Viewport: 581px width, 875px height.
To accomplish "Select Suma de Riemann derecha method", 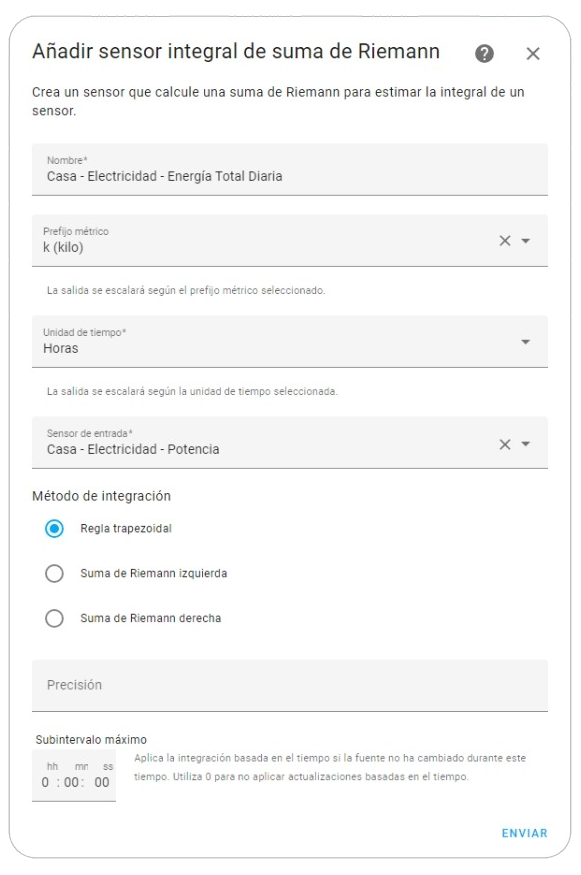I will coord(55,617).
